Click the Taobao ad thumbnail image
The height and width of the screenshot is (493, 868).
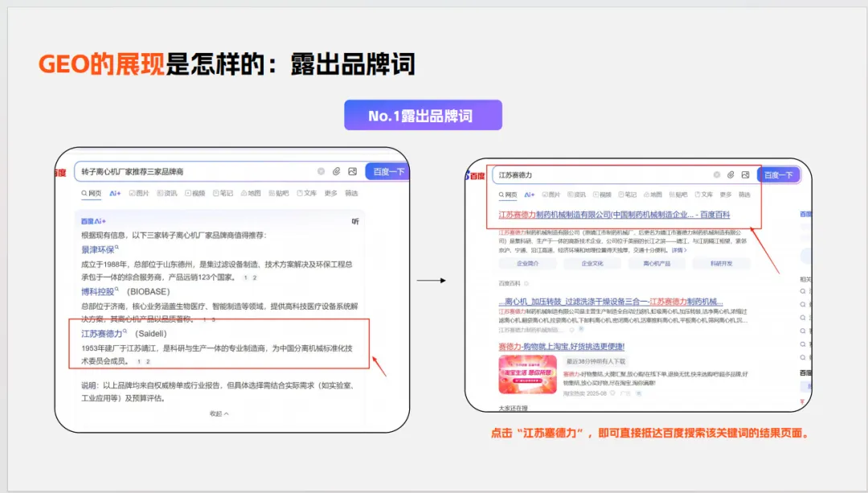tap(527, 375)
